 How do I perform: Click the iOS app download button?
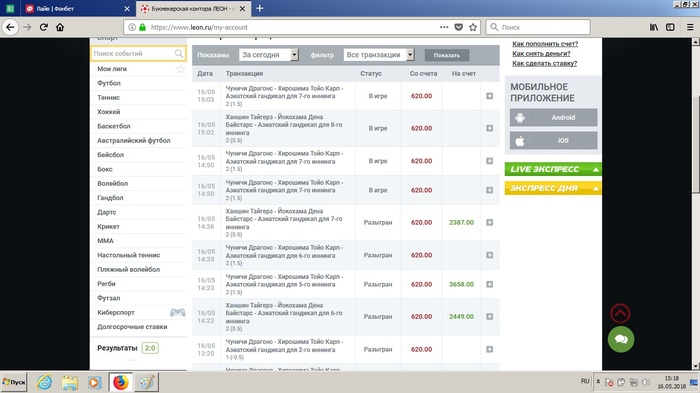point(553,141)
